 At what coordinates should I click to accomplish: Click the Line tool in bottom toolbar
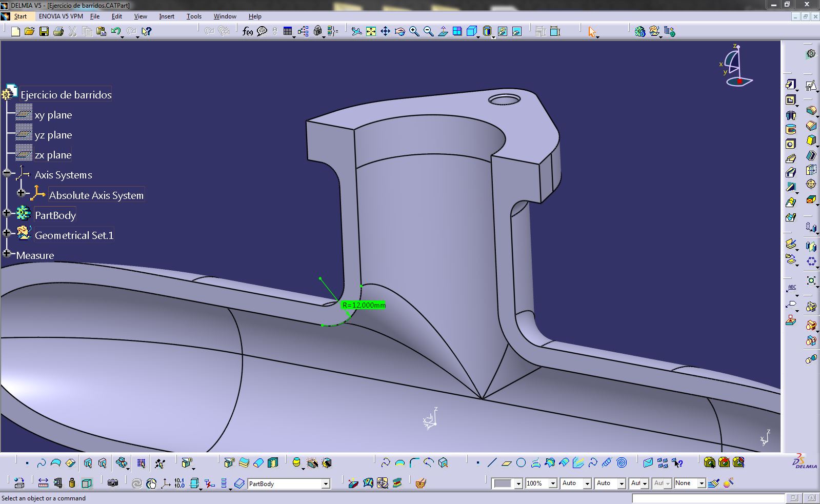(x=492, y=463)
